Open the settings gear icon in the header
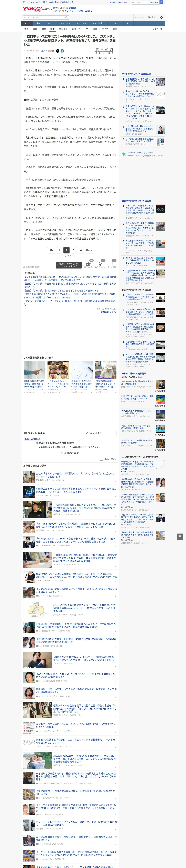The image size is (186, 868). coord(161,18)
